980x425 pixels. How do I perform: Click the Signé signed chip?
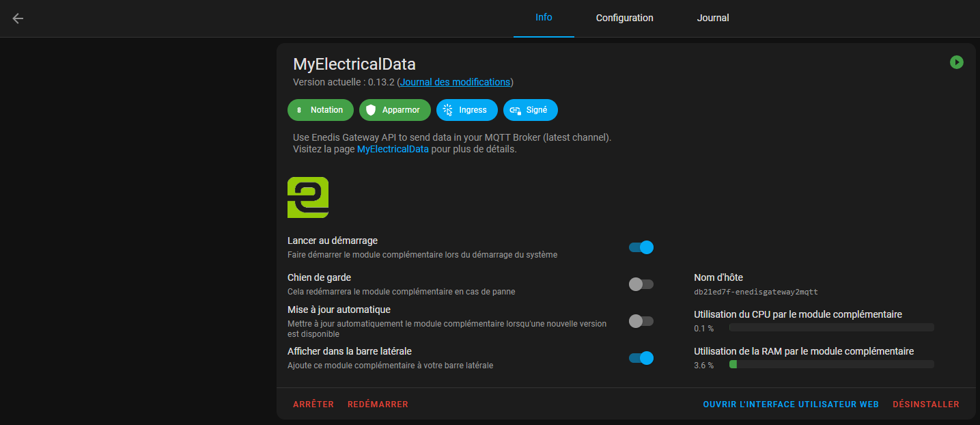pyautogui.click(x=530, y=110)
